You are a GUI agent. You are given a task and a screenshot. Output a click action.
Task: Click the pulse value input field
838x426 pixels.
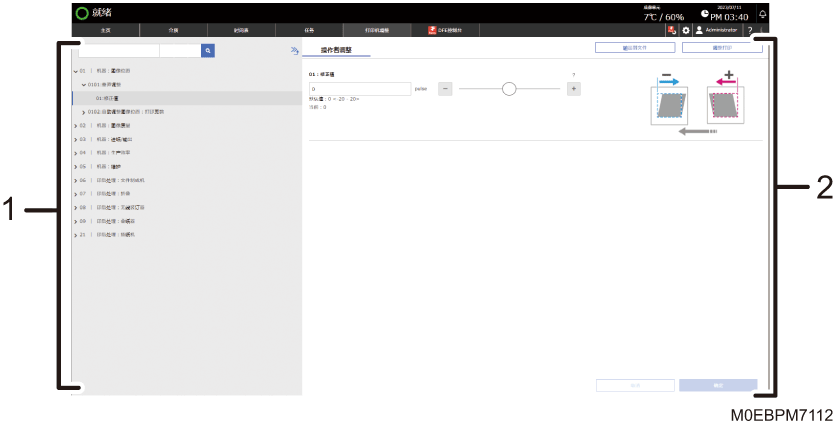pyautogui.click(x=360, y=89)
